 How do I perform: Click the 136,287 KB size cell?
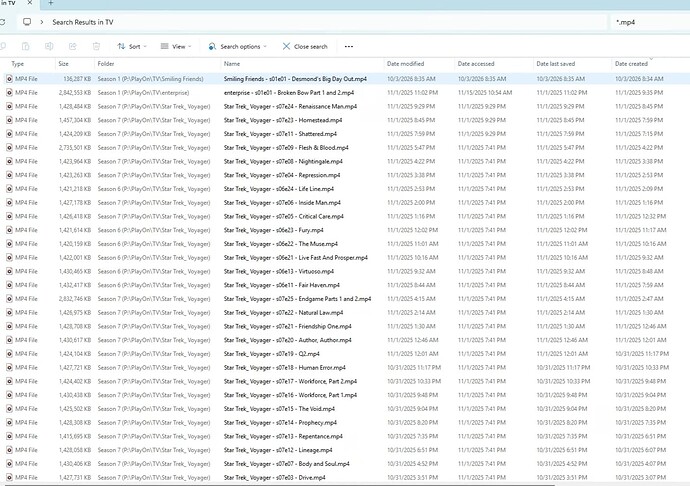[77, 79]
